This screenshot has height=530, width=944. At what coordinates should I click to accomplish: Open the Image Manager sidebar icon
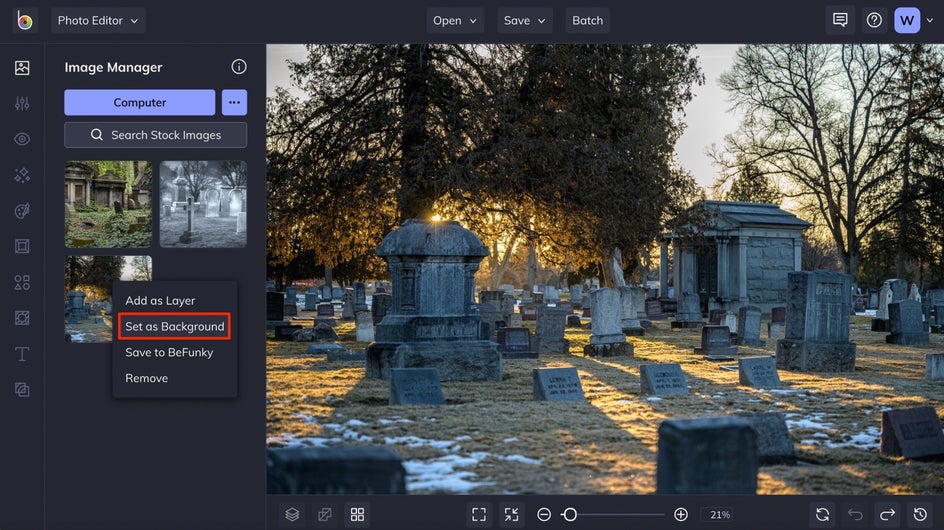[x=22, y=67]
